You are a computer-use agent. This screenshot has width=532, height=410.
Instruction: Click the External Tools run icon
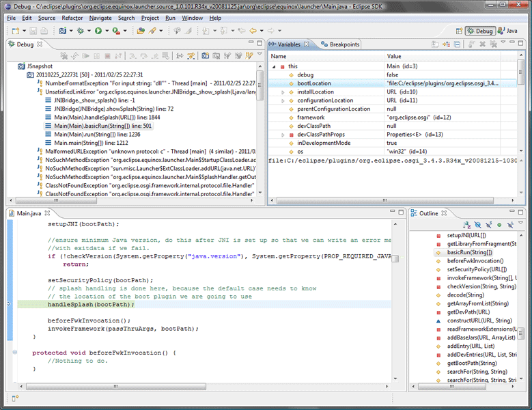click(x=116, y=31)
